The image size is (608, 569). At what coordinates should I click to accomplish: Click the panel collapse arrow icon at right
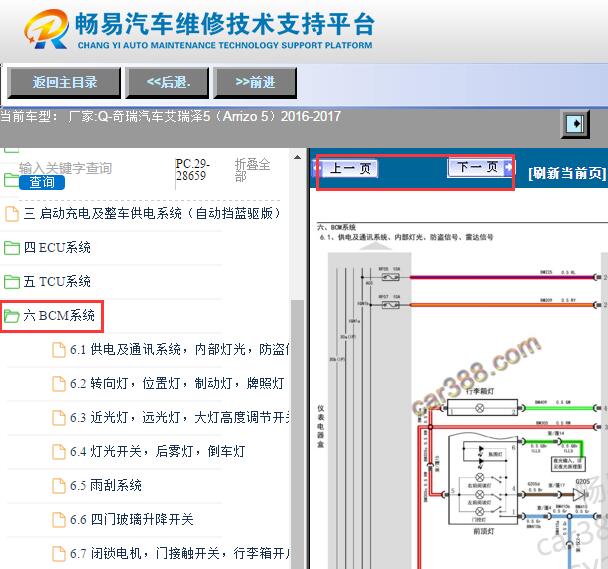point(575,124)
